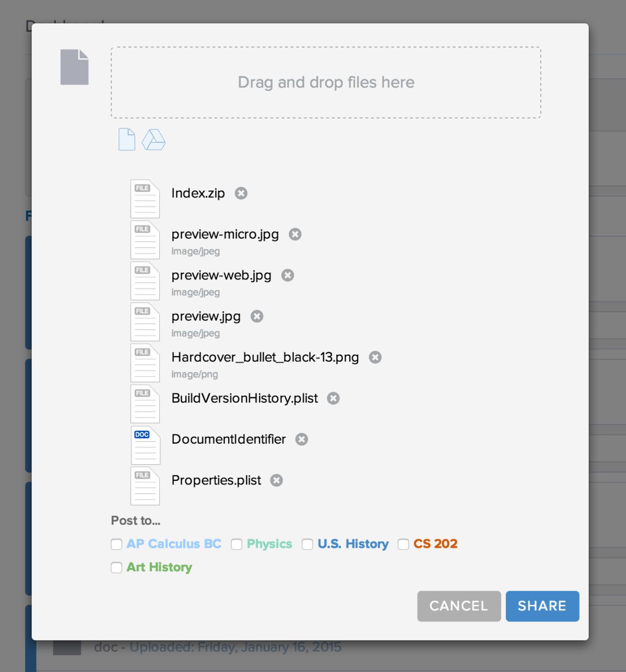Viewport: 626px width, 672px height.
Task: Remove preview-micro.jpg from the list
Action: [295, 234]
